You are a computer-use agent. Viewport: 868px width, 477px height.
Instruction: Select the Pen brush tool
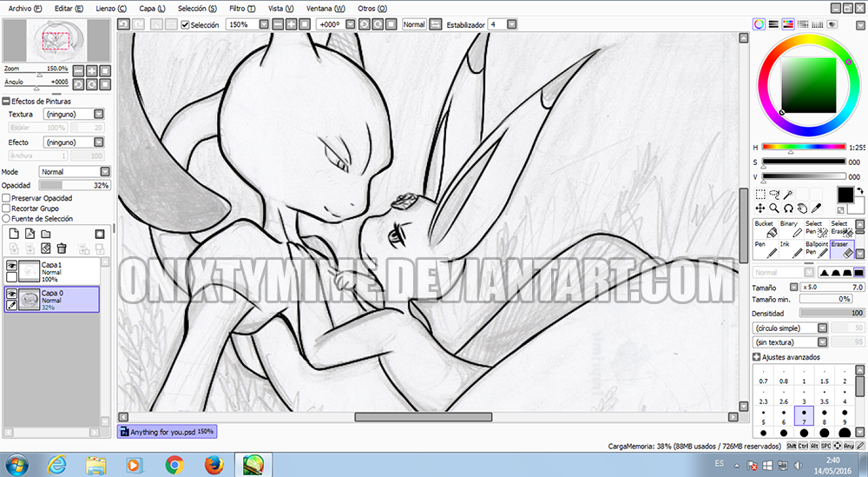(x=765, y=248)
